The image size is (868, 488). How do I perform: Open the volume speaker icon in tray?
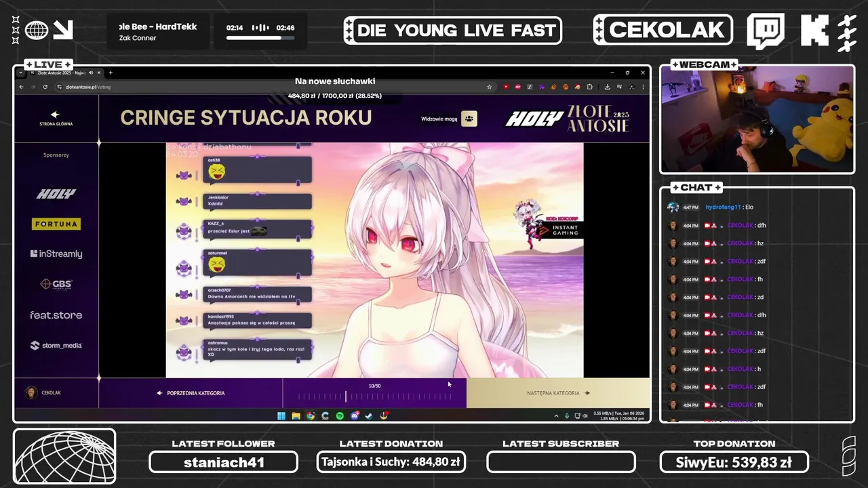[x=585, y=415]
